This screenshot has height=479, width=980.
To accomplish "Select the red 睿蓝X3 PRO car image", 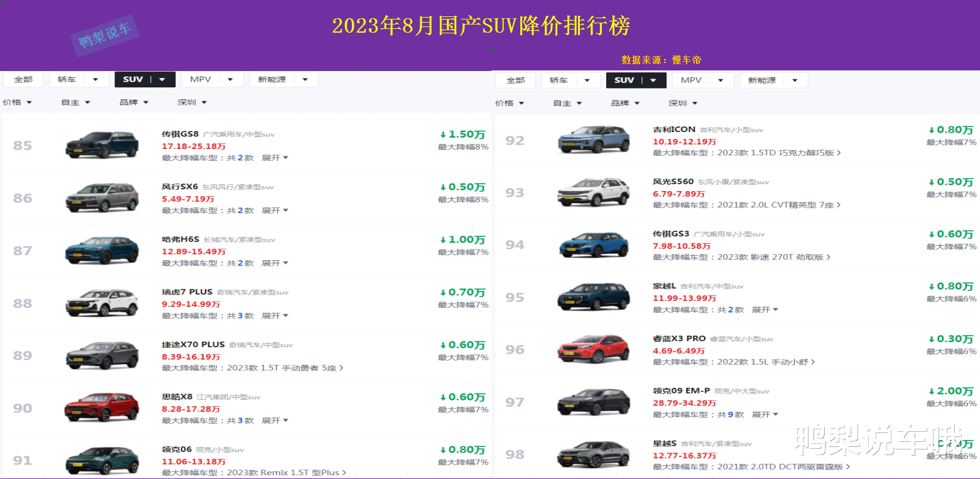I will coord(594,350).
